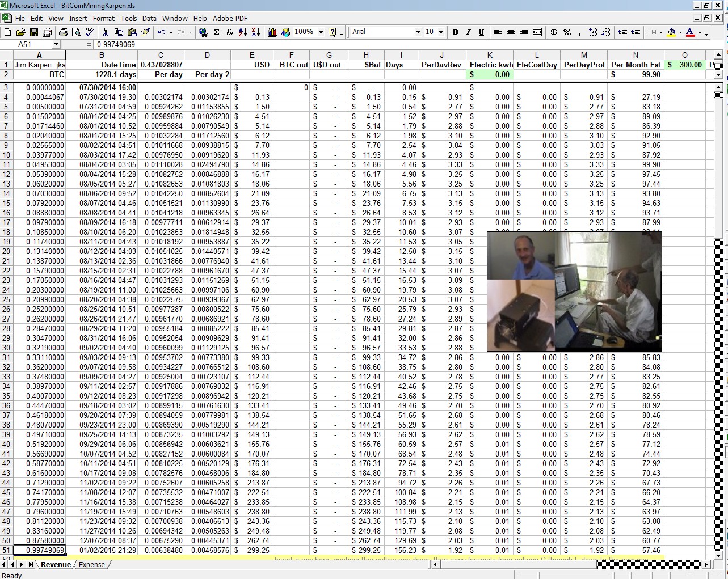The width and height of the screenshot is (728, 579).
Task: Select the Revenue sheet tab
Action: click(x=56, y=564)
